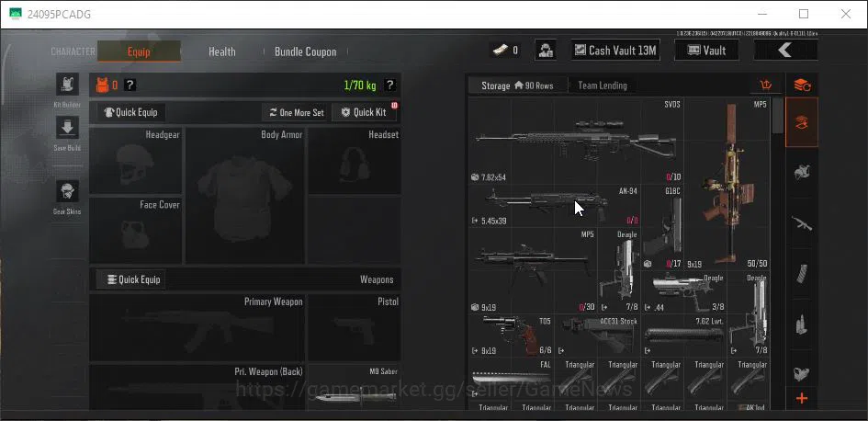Open the help icon beside armor value
The width and height of the screenshot is (868, 421).
point(130,85)
